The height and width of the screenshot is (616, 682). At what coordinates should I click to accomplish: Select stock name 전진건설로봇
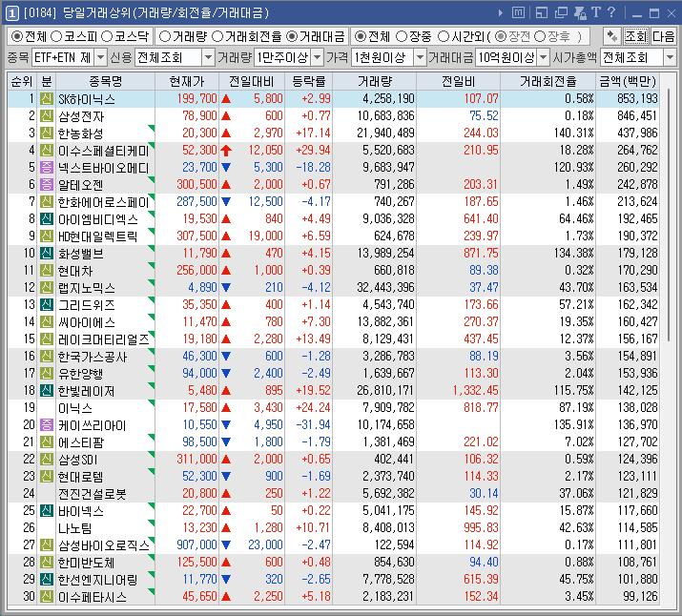point(93,494)
